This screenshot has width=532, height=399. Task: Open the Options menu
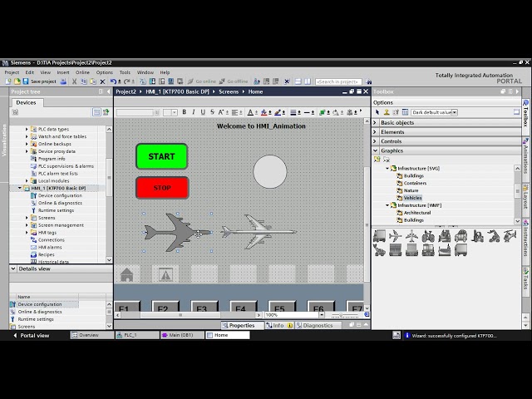[x=105, y=72]
